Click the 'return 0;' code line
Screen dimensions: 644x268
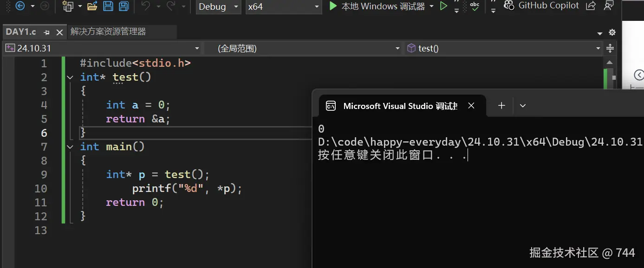135,202
